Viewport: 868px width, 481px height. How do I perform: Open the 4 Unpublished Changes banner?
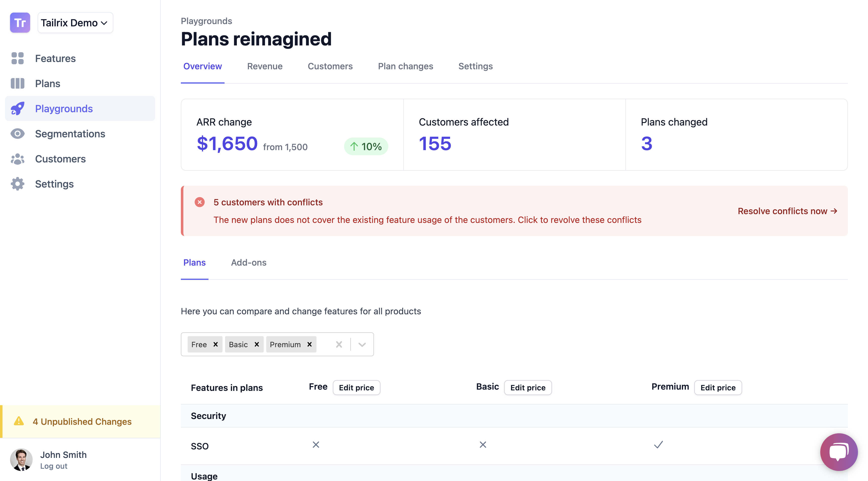[x=82, y=422]
